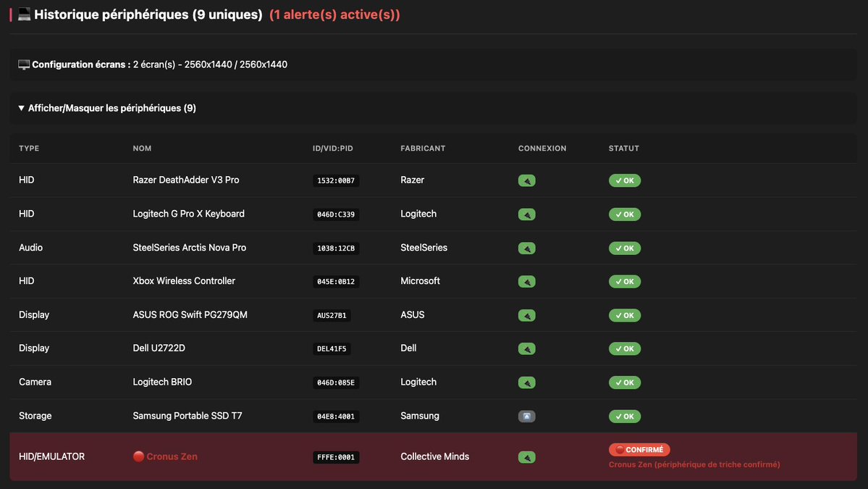Screen dimensions: 868x489
Task: Click the OK status badge for Logitech G Pro X Keyboard
Action: point(625,214)
